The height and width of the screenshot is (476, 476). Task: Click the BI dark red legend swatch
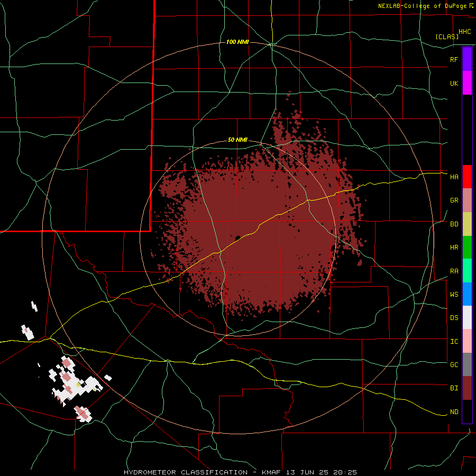[x=467, y=388]
